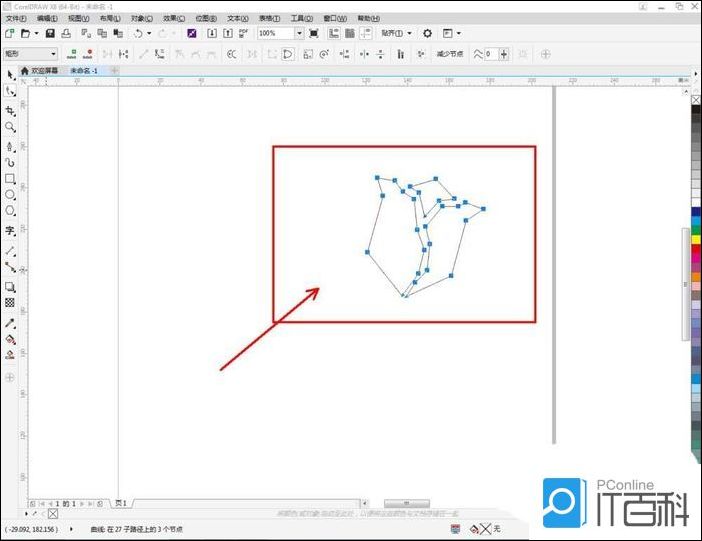Open the 文件 File menu

[x=16, y=18]
